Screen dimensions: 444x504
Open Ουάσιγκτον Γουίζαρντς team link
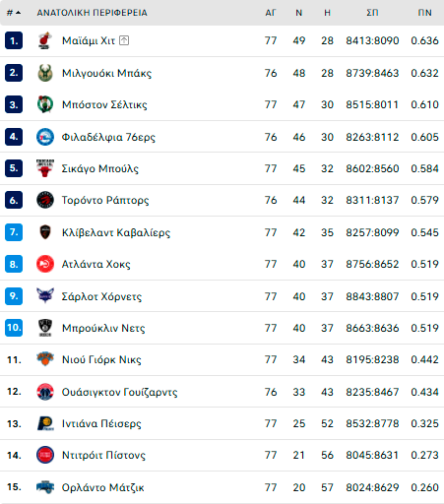(119, 392)
